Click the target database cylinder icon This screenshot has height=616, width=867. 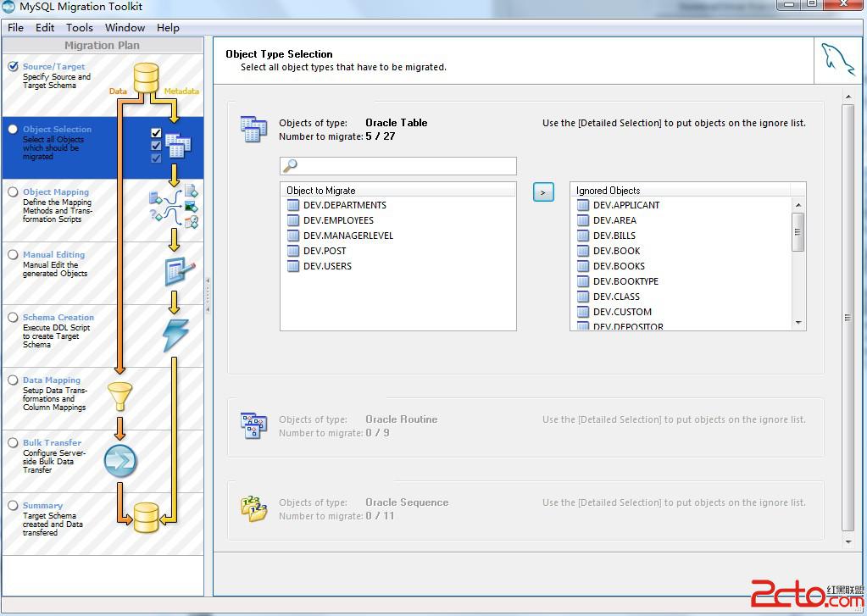click(146, 518)
